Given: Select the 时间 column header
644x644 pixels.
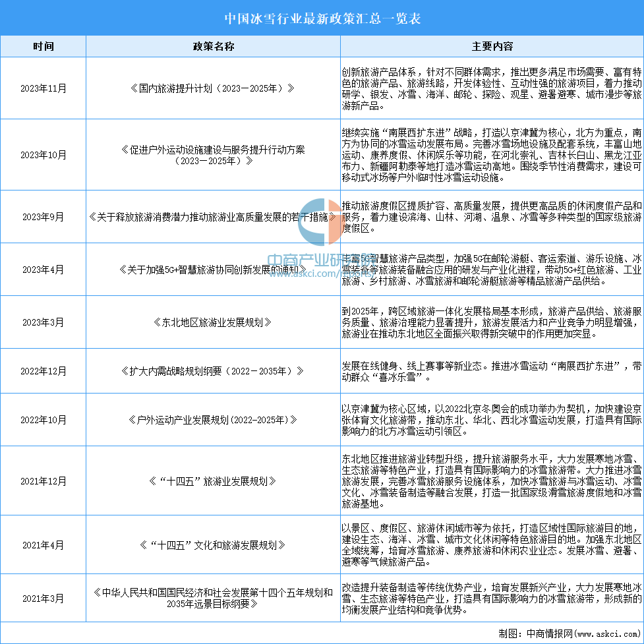Looking at the screenshot, I should click(43, 46).
